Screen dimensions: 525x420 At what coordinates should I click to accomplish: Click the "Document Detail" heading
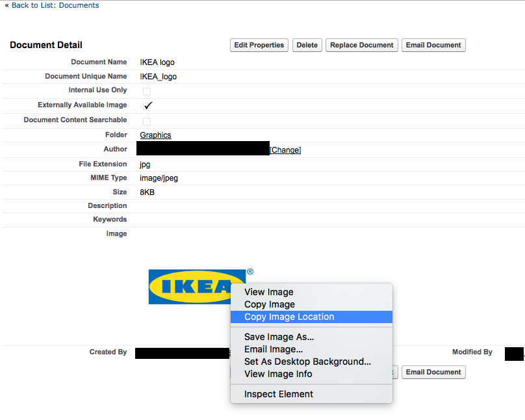[46, 45]
